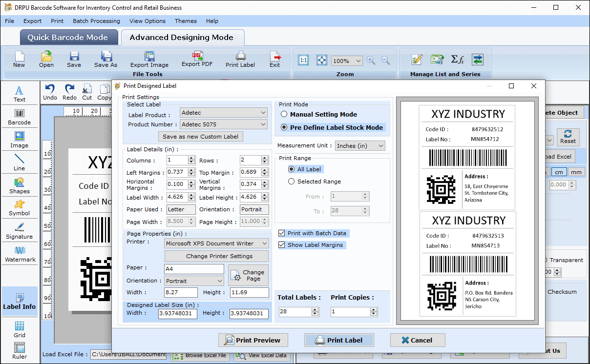Click the edit list pencil icon
This screenshot has width=590, height=364.
417,60
